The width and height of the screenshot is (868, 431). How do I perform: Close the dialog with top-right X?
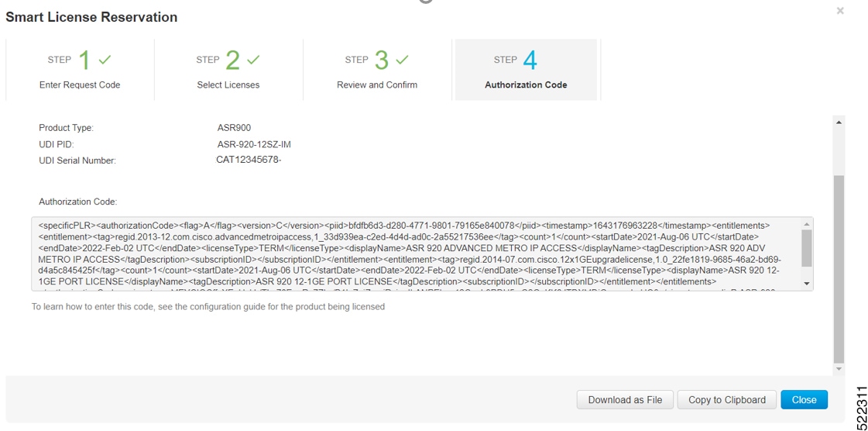tap(840, 11)
